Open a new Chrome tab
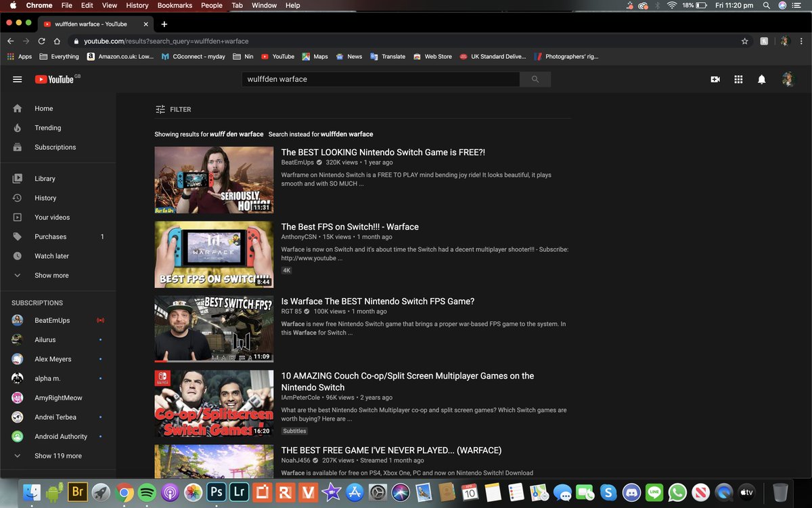812x508 pixels. 164,24
